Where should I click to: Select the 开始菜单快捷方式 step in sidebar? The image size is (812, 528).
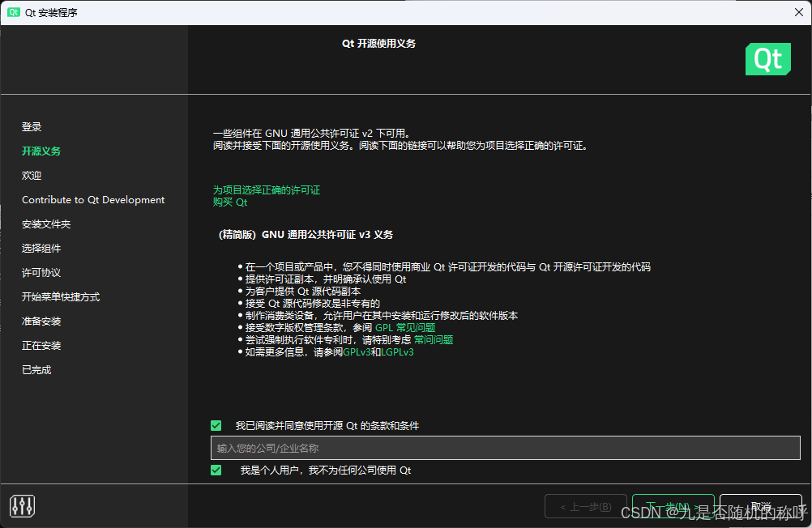tap(61, 297)
